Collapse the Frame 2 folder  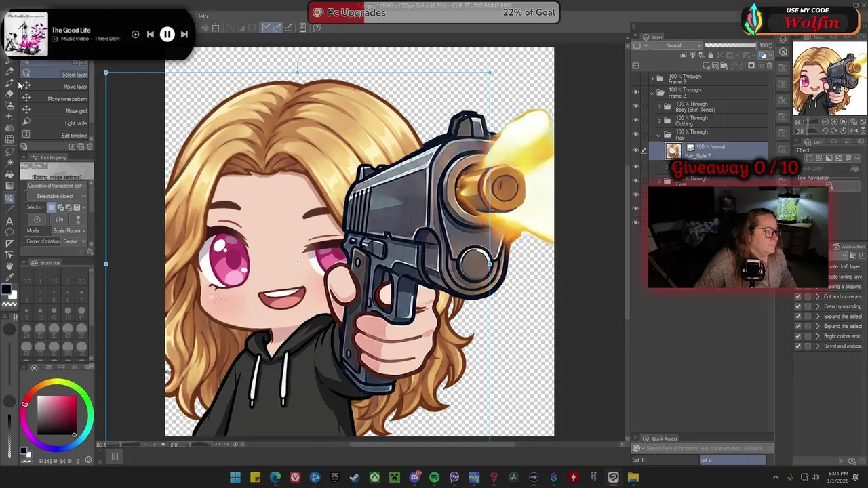(x=652, y=94)
